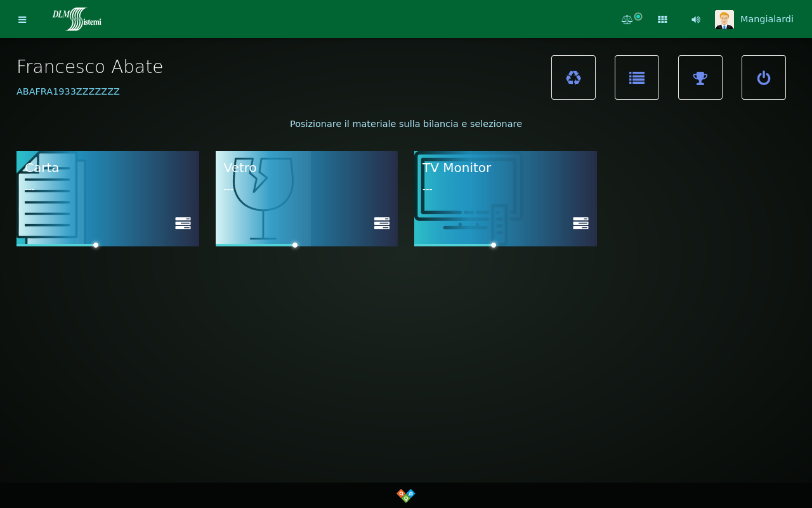The width and height of the screenshot is (812, 508).
Task: Click the balance scale status icon
Action: click(x=627, y=20)
